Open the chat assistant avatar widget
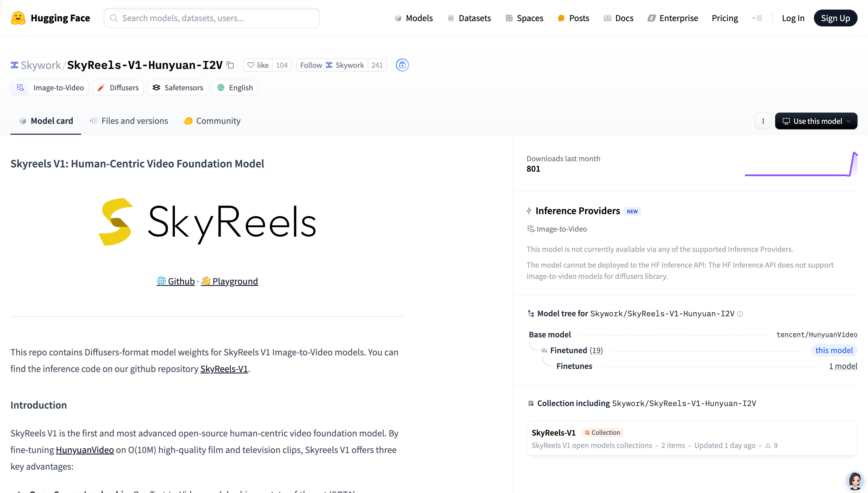Image resolution: width=868 pixels, height=493 pixels. (x=854, y=480)
